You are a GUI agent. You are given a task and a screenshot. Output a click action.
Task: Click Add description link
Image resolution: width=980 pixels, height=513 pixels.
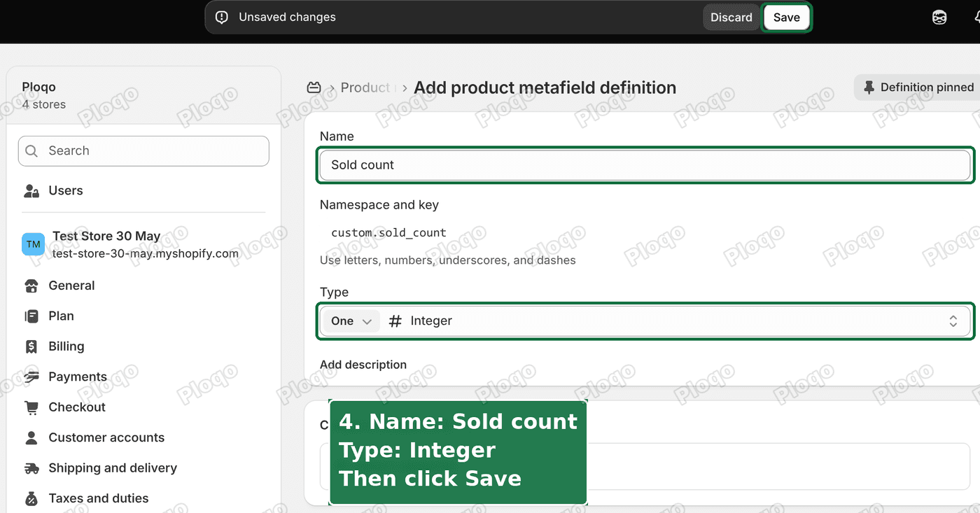[363, 365]
